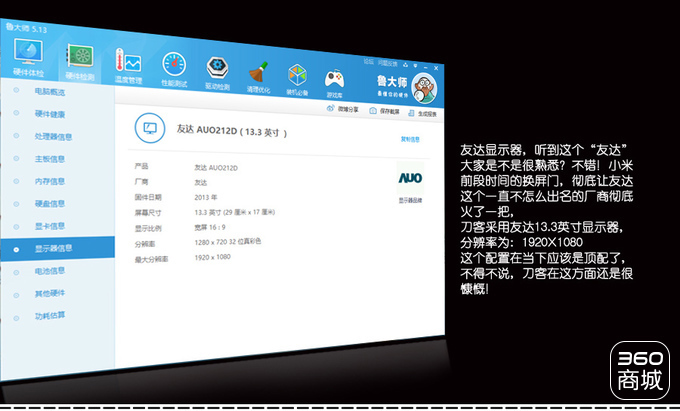Select 处理器信息 in the sidebar

[x=53, y=137]
